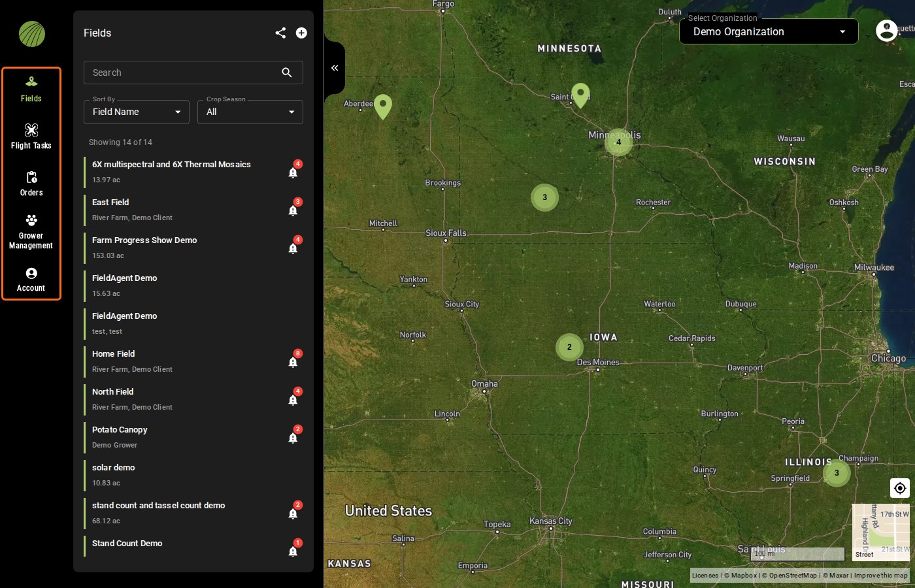Open notifications for Farm Progress Show Demo
This screenshot has height=588, width=915.
(293, 247)
